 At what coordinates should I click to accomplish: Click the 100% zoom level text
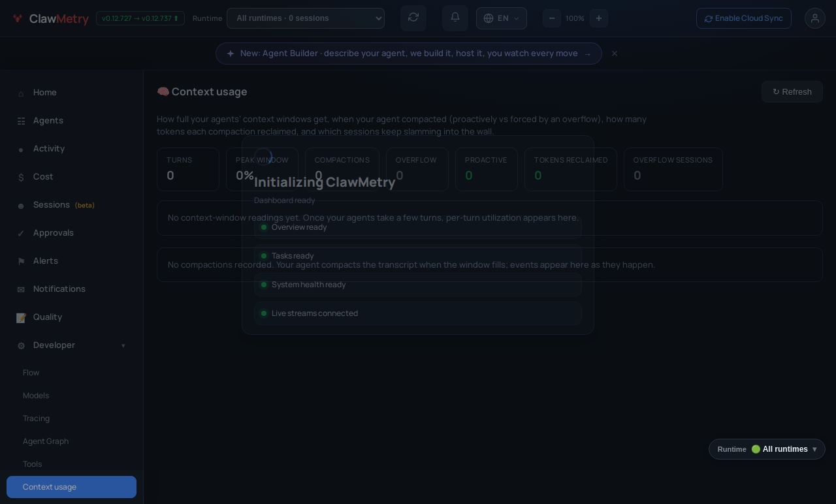[575, 18]
